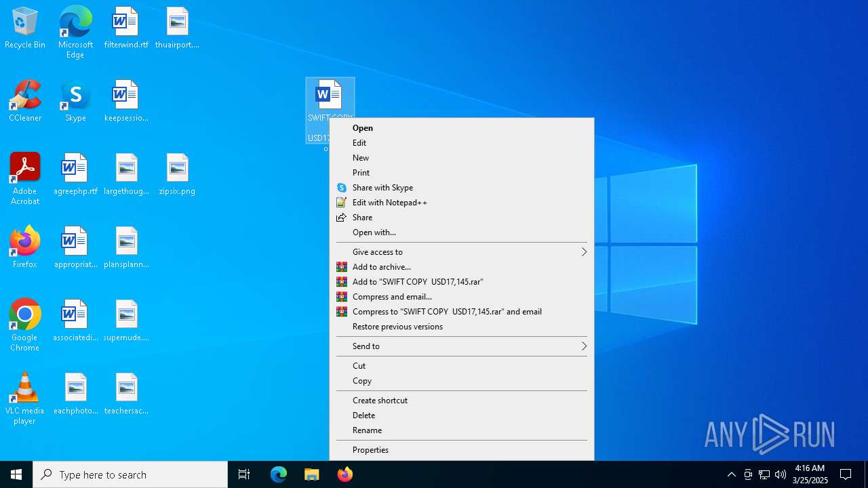
Task: Expand the Give access to submenu
Action: [x=462, y=252]
